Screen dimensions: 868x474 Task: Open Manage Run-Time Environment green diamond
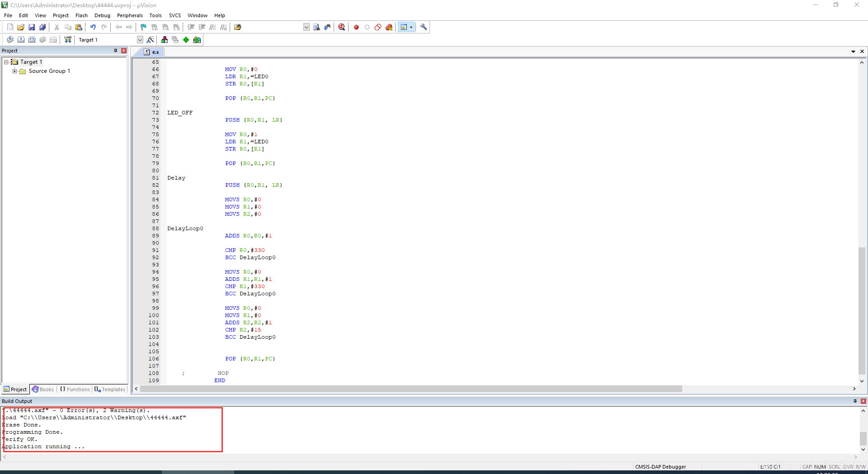click(186, 40)
